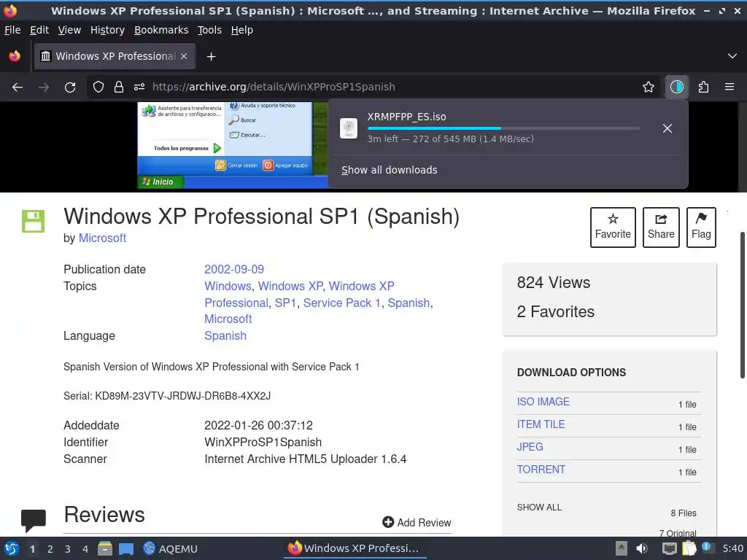Image resolution: width=747 pixels, height=560 pixels.
Task: Click the Windows XP screenshot thumbnail
Action: (x=233, y=145)
